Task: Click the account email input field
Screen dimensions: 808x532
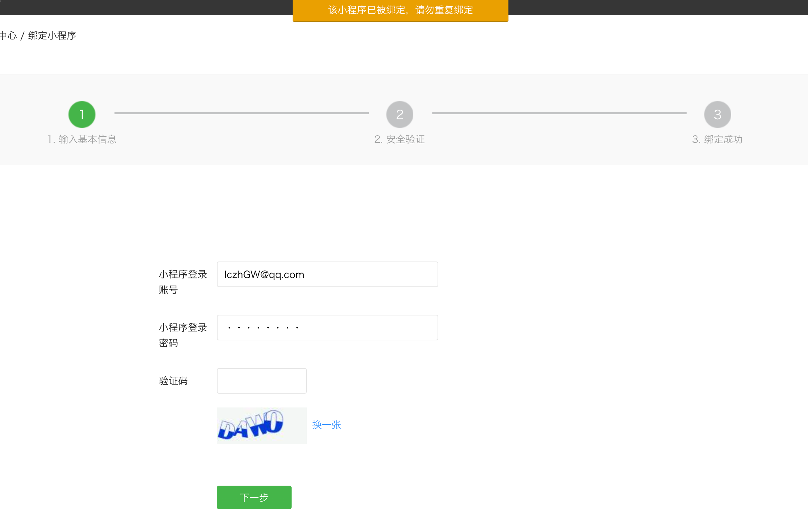Action: [327, 274]
